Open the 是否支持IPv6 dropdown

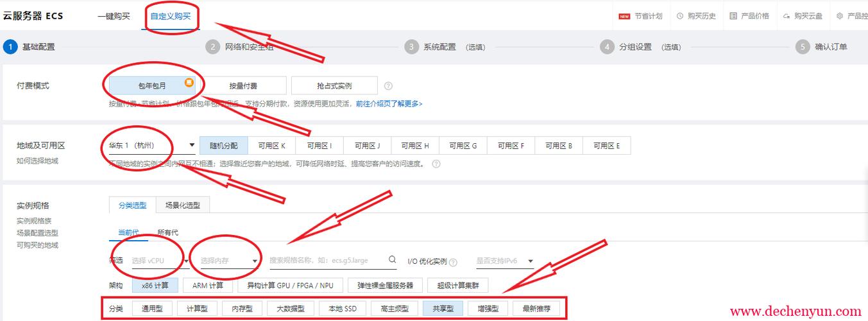505,261
